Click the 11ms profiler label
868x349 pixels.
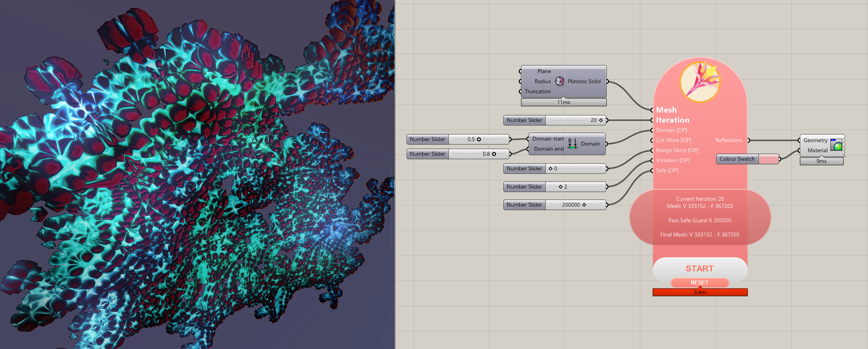click(564, 102)
